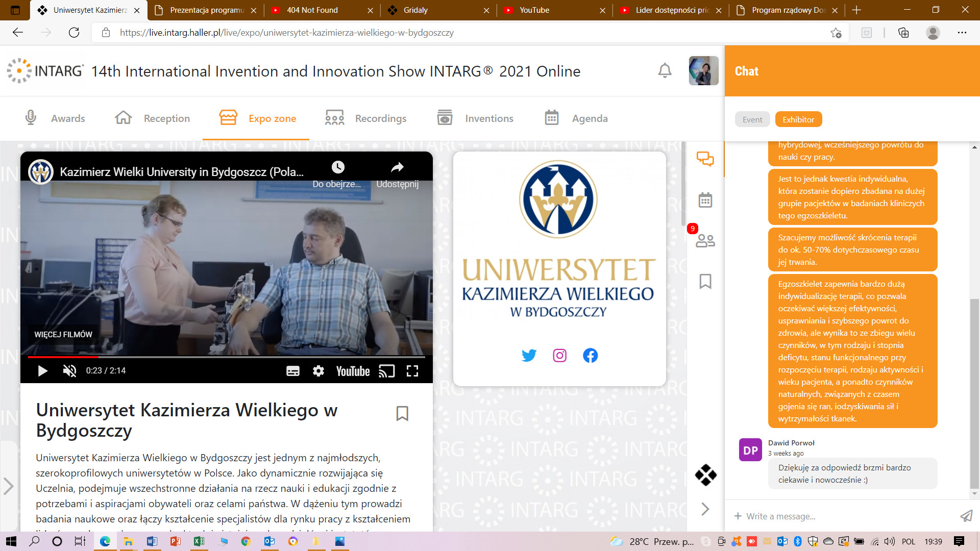This screenshot has width=980, height=551.
Task: Open Windows Start menu
Action: click(11, 541)
